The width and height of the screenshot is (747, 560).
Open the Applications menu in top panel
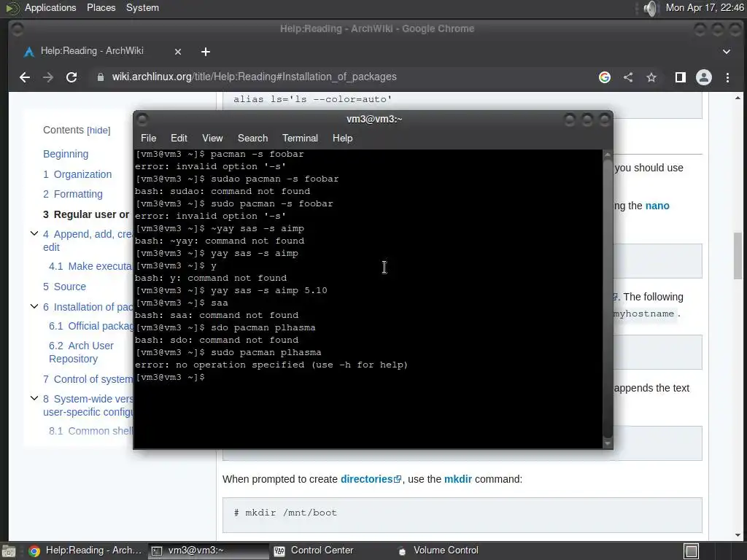coord(50,7)
